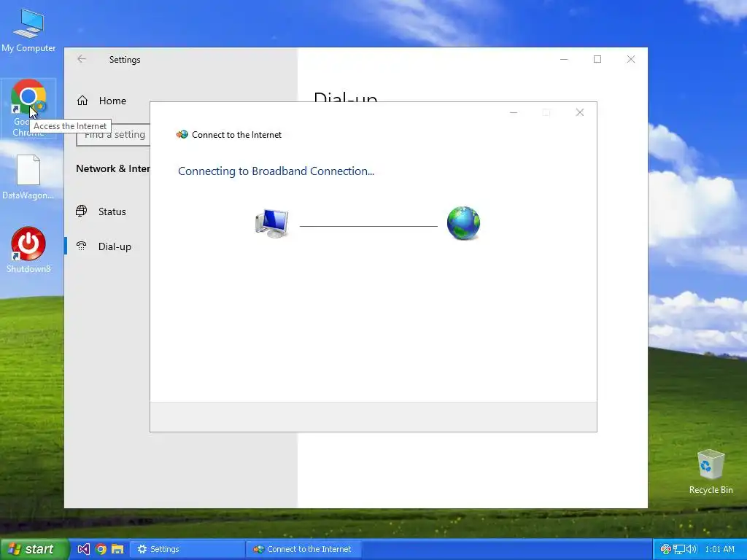Launch Google Chrome from the desktop
The height and width of the screenshot is (560, 747).
28,108
